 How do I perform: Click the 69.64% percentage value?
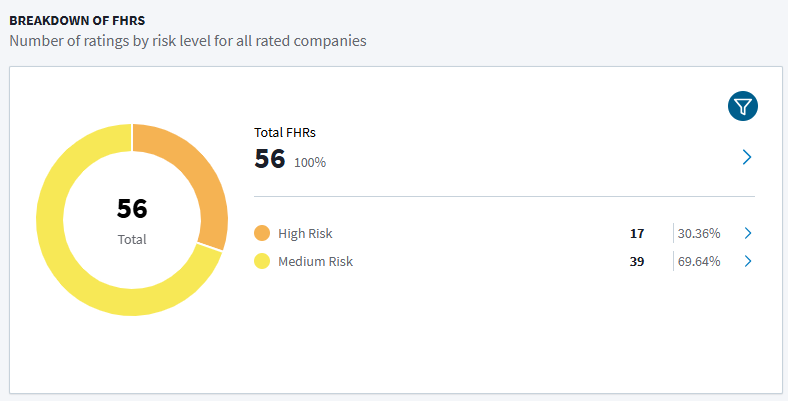click(699, 262)
